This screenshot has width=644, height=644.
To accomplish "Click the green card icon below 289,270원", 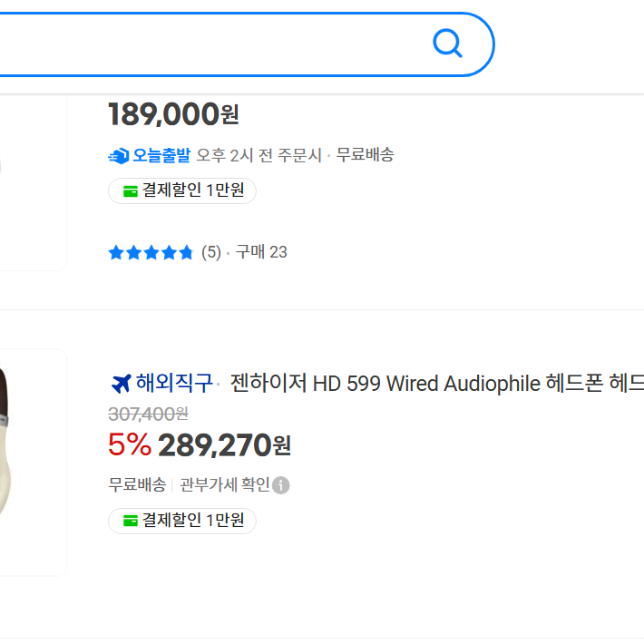I will click(x=130, y=522).
